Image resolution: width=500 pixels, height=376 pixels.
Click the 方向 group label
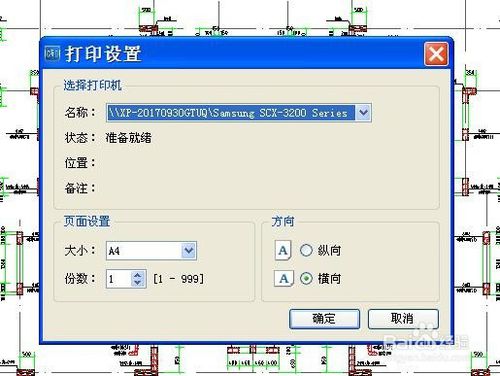click(x=283, y=221)
